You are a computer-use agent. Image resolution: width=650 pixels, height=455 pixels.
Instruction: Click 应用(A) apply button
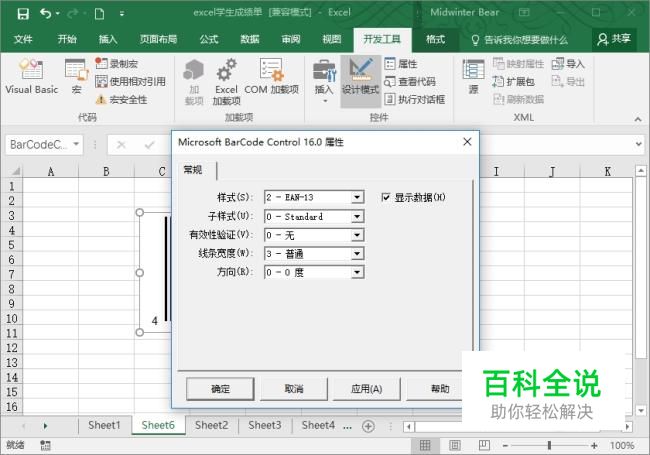pyautogui.click(x=366, y=389)
